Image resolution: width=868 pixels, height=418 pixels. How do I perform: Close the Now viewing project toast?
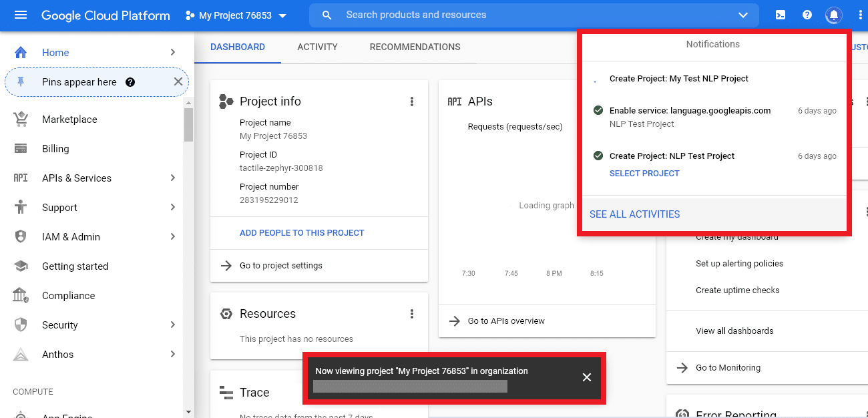(587, 377)
